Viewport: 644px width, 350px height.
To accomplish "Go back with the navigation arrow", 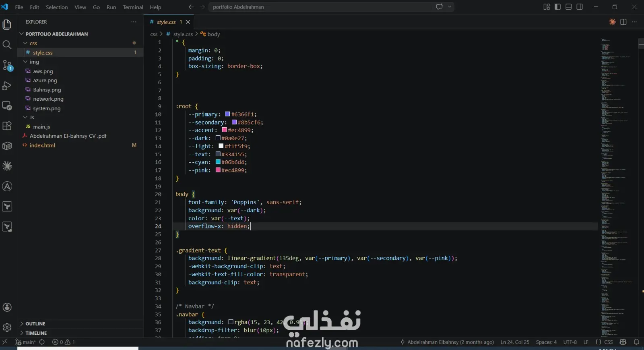I will coord(191,7).
